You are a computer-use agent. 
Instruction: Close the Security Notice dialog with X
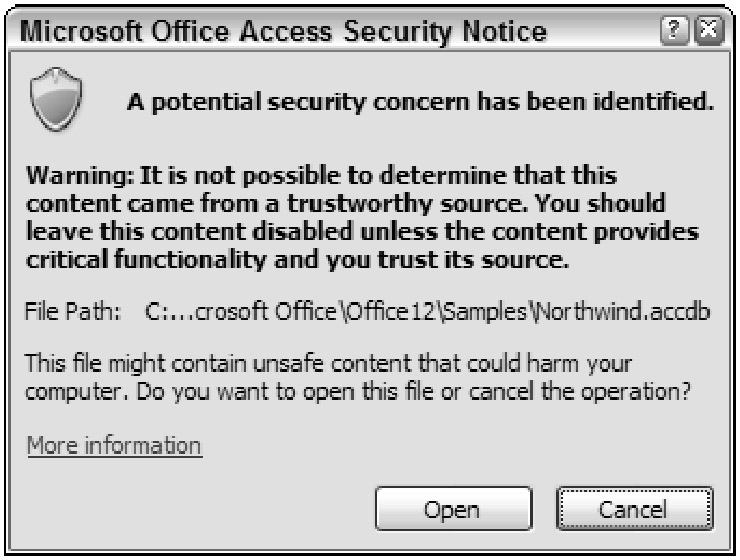point(708,32)
